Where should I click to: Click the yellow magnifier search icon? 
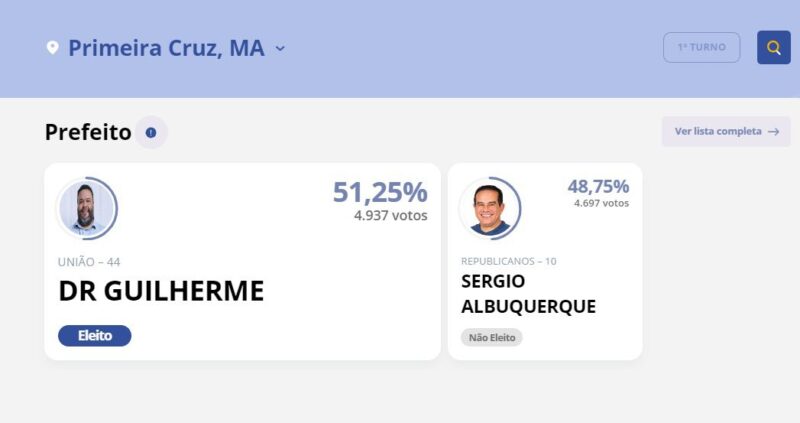773,47
